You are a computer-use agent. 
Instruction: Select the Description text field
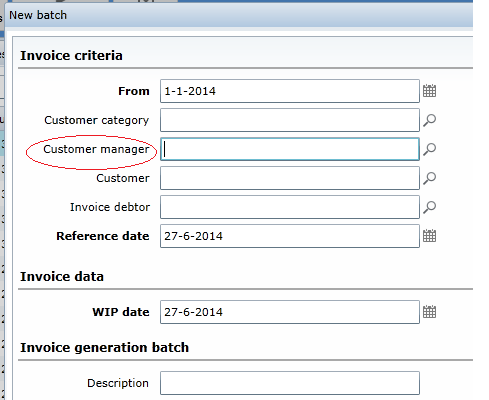[290, 383]
